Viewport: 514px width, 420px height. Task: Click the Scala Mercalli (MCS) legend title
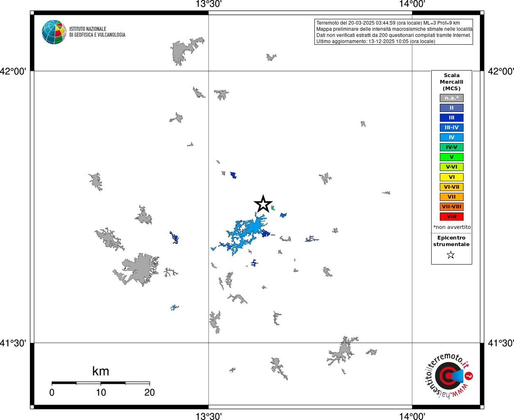click(x=452, y=82)
